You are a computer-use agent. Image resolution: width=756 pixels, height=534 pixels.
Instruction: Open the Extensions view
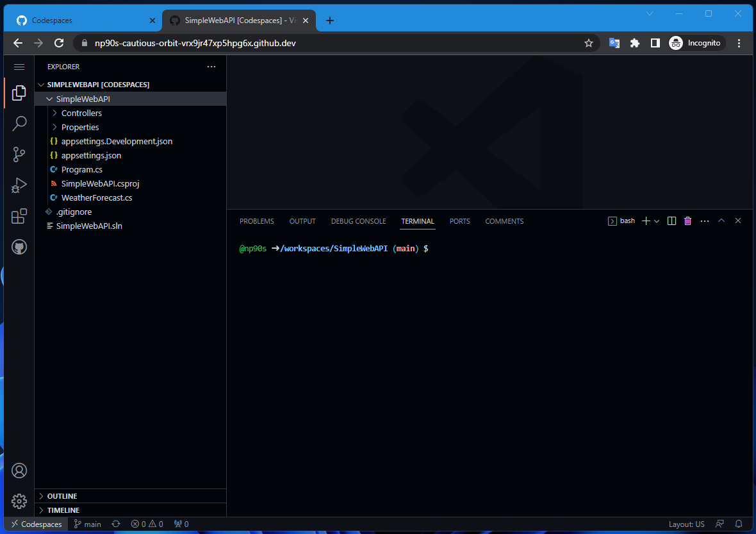coord(19,216)
